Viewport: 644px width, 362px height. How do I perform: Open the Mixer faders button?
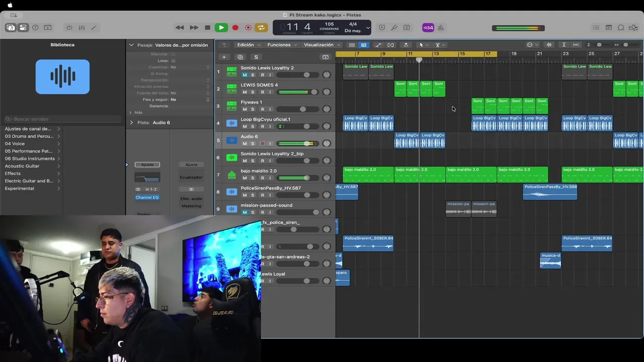pos(82,28)
